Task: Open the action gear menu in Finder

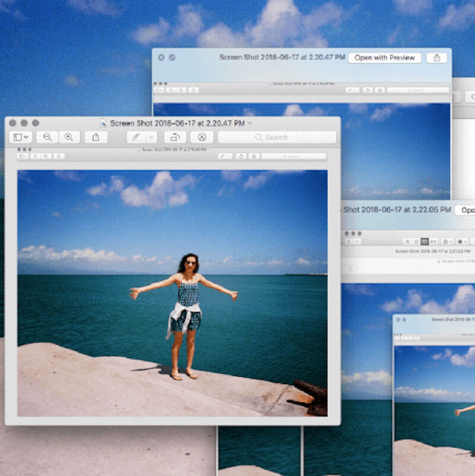Action: (462, 241)
